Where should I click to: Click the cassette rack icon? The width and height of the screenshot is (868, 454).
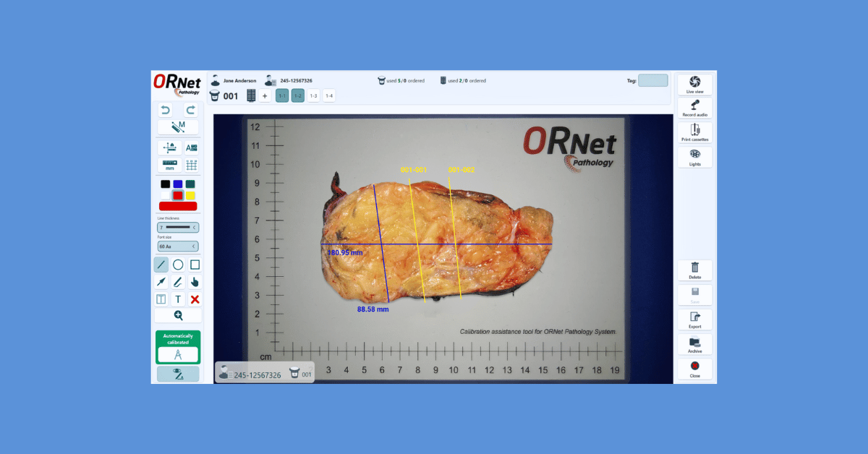coord(251,95)
